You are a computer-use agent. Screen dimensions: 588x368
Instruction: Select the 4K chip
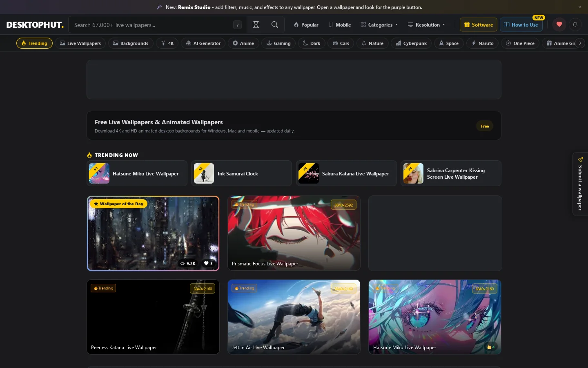pos(167,43)
